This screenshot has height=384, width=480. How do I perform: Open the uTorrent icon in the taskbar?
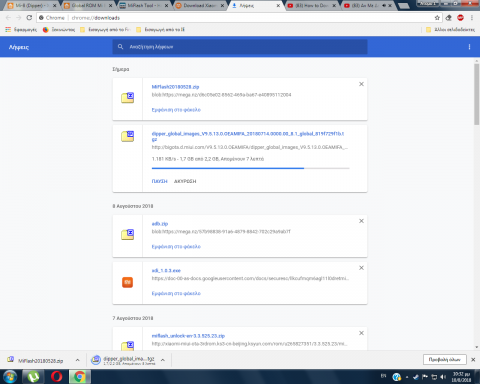click(x=33, y=377)
